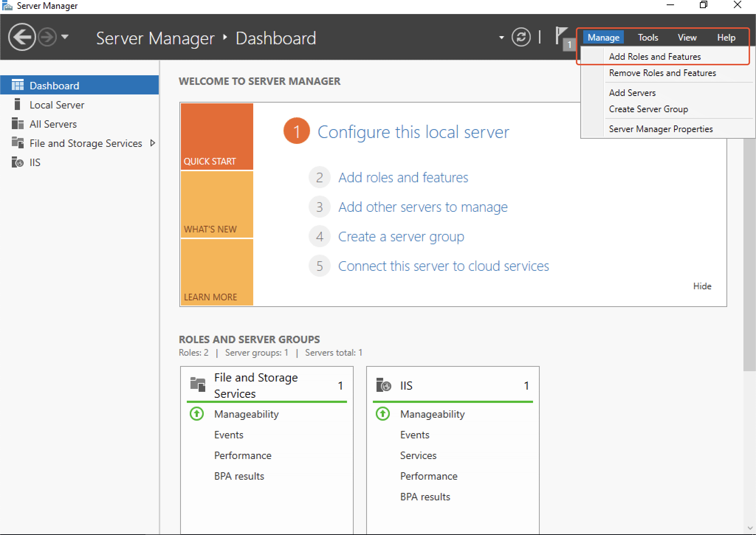
Task: Open BPA results in File and Storage tile
Action: [x=239, y=476]
